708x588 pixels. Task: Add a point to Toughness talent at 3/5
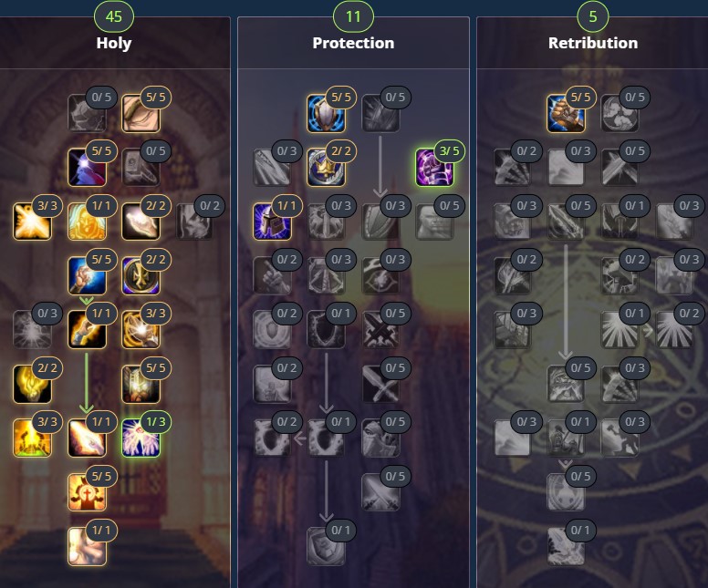434,167
